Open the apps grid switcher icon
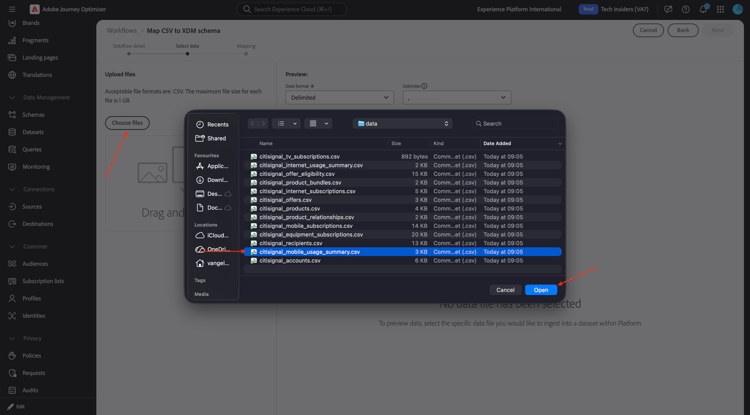 click(720, 9)
